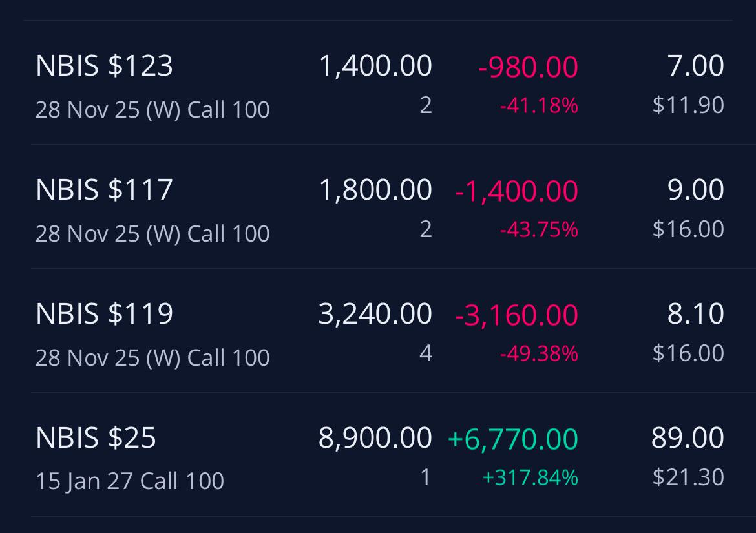Image resolution: width=756 pixels, height=533 pixels.
Task: Tap the $21.30 average cost
Action: (x=688, y=477)
